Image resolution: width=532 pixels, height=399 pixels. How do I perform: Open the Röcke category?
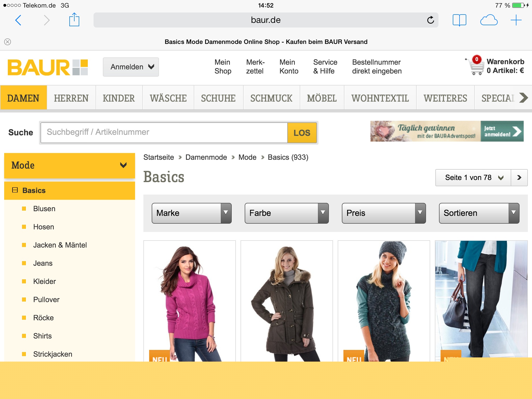pos(43,318)
